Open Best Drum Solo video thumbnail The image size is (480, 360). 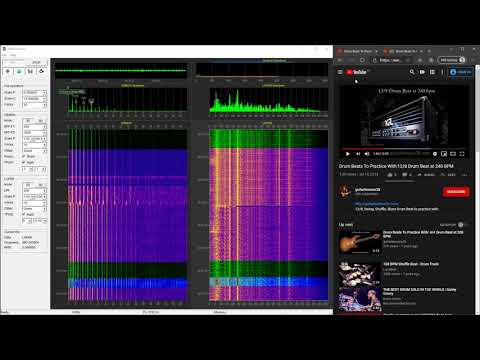point(360,300)
